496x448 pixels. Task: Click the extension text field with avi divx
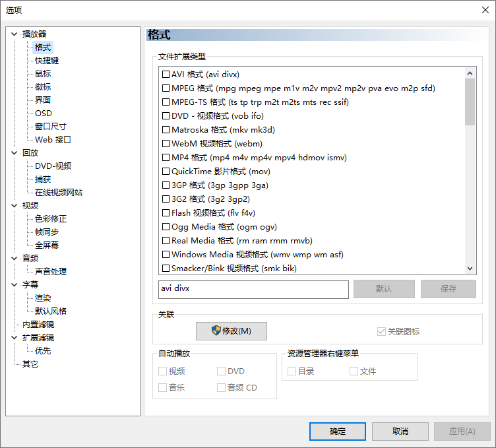coord(253,289)
